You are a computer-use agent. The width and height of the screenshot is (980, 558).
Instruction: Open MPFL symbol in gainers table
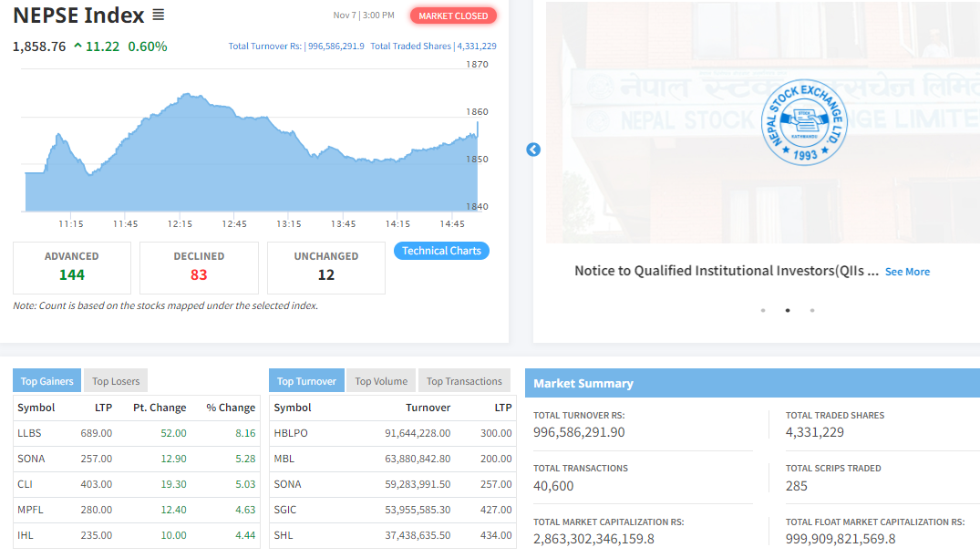coord(31,510)
